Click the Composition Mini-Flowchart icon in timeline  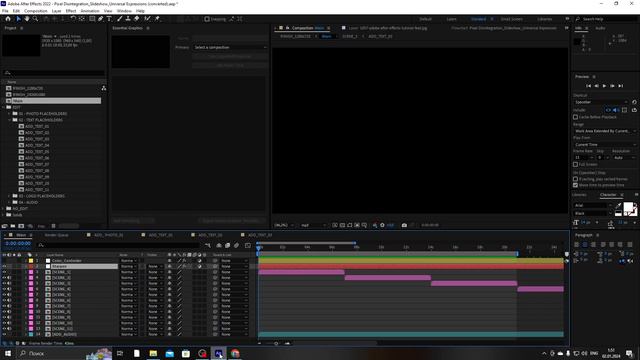point(208,245)
